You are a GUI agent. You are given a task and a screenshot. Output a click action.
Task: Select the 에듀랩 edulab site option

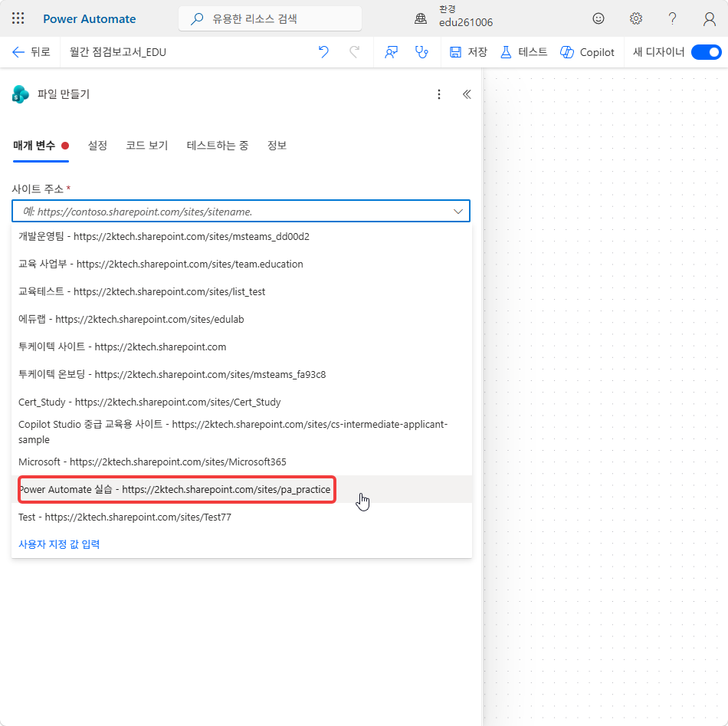pos(241,319)
